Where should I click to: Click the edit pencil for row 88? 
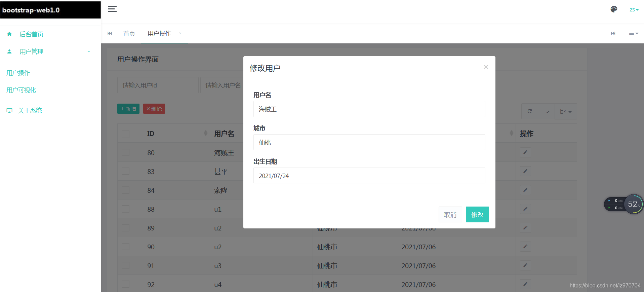coord(525,209)
